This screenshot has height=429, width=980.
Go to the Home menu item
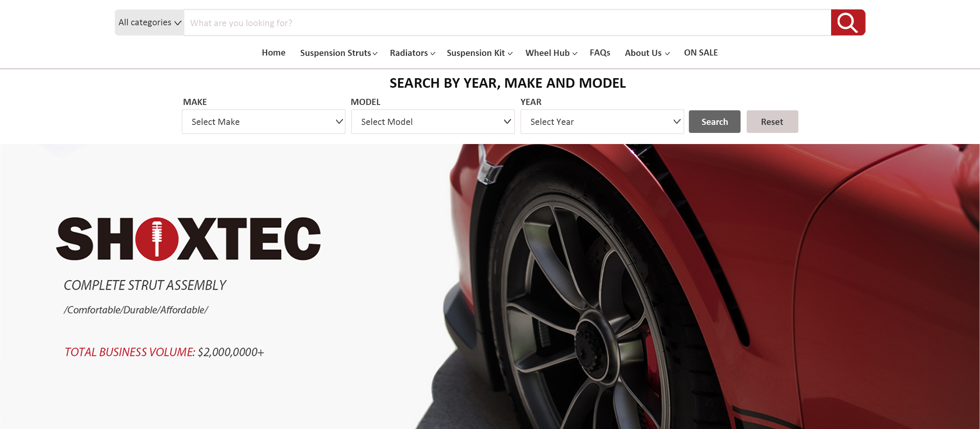[273, 53]
